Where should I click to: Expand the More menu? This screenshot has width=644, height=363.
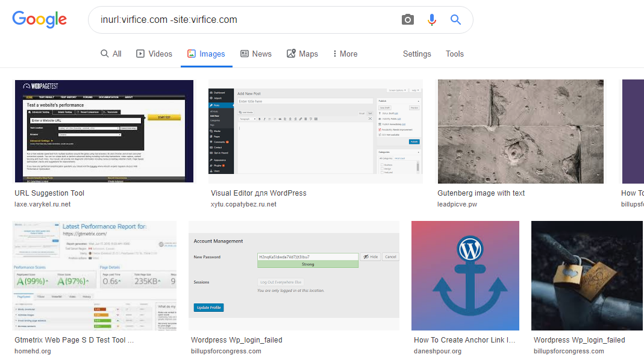point(345,54)
